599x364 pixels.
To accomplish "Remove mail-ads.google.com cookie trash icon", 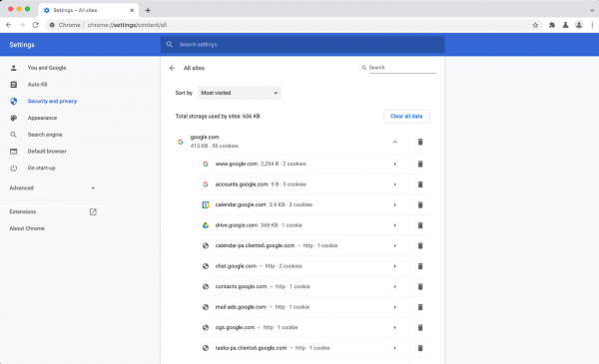I will pos(420,307).
